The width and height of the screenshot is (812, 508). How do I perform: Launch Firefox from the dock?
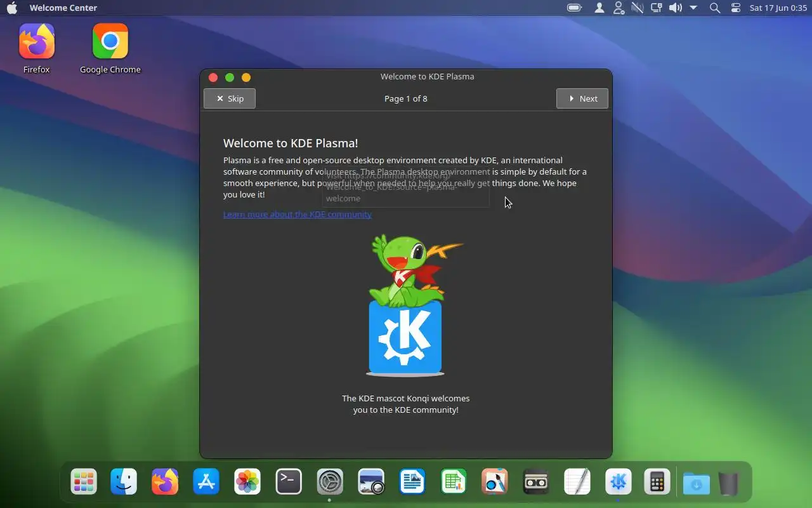[165, 482]
